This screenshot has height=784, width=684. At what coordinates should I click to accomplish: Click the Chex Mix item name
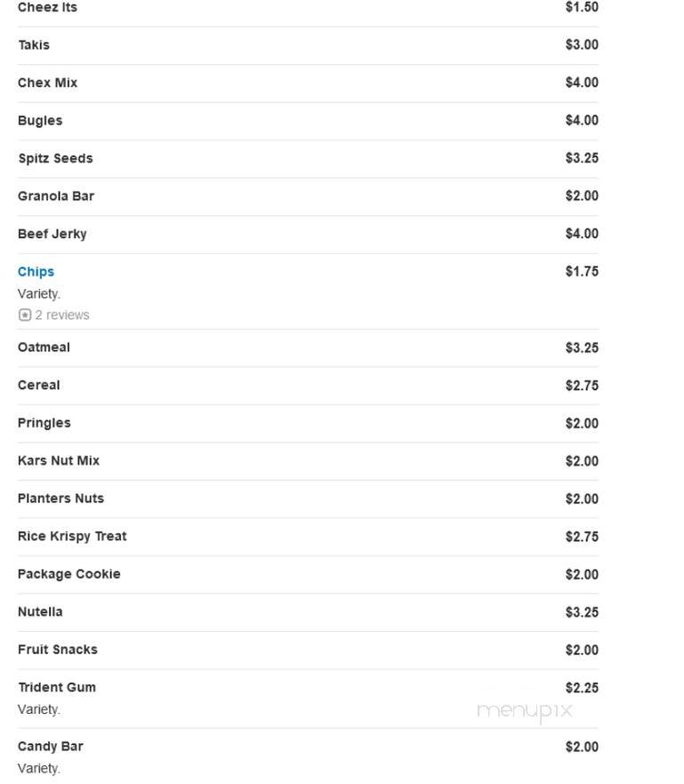(x=47, y=83)
